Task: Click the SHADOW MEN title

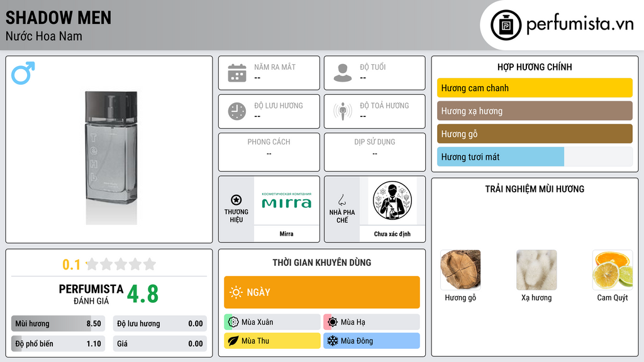Action: pyautogui.click(x=58, y=18)
